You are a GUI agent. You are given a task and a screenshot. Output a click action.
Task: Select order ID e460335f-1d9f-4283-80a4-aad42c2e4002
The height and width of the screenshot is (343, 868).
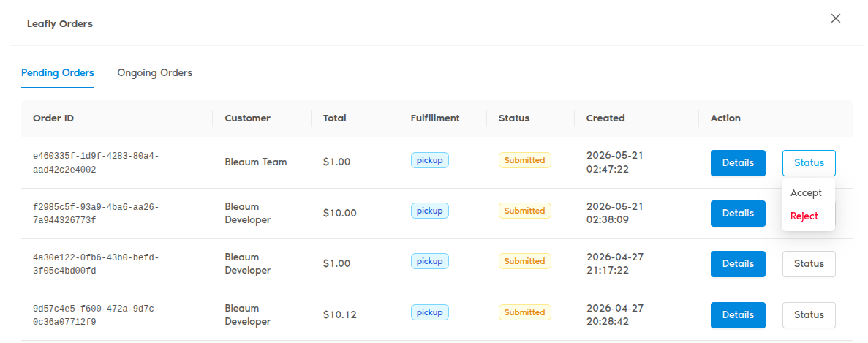96,162
